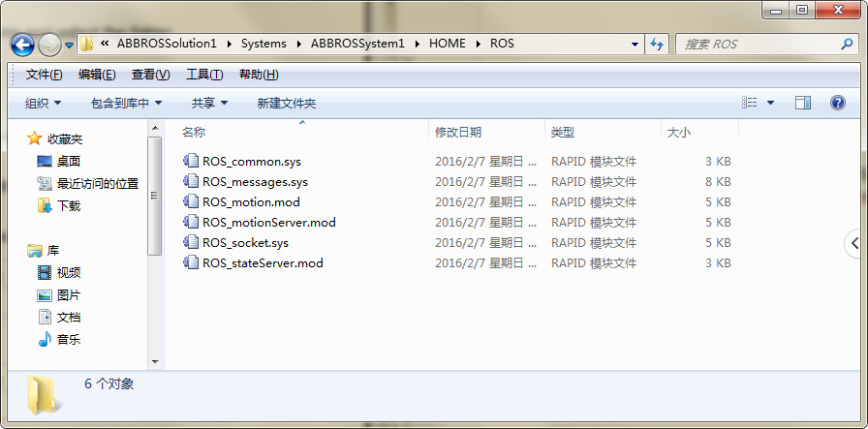Image resolution: width=868 pixels, height=429 pixels.
Task: Click the navigation pane scrollbar thumb
Action: coord(155,196)
